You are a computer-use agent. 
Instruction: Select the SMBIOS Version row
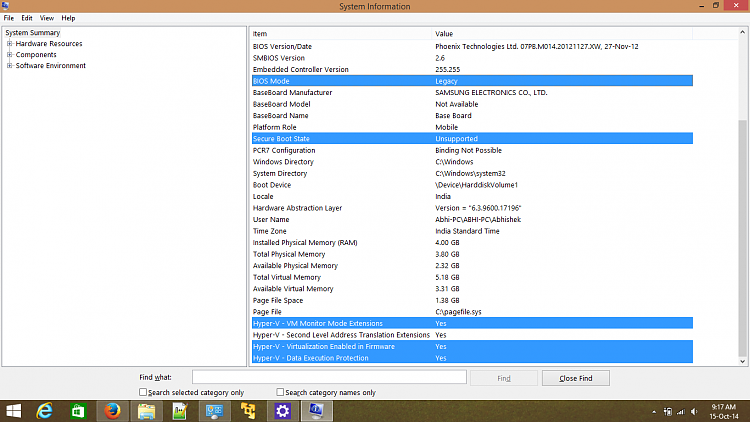(x=472, y=58)
